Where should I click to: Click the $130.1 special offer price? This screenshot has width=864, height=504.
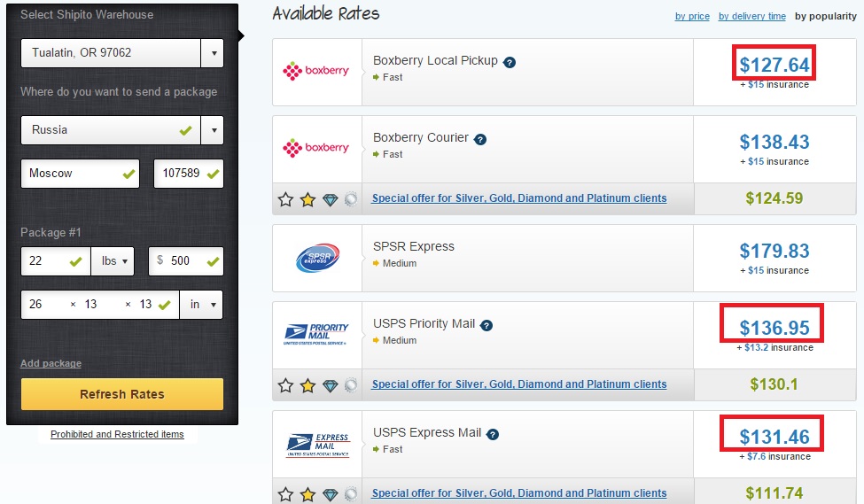[774, 384]
